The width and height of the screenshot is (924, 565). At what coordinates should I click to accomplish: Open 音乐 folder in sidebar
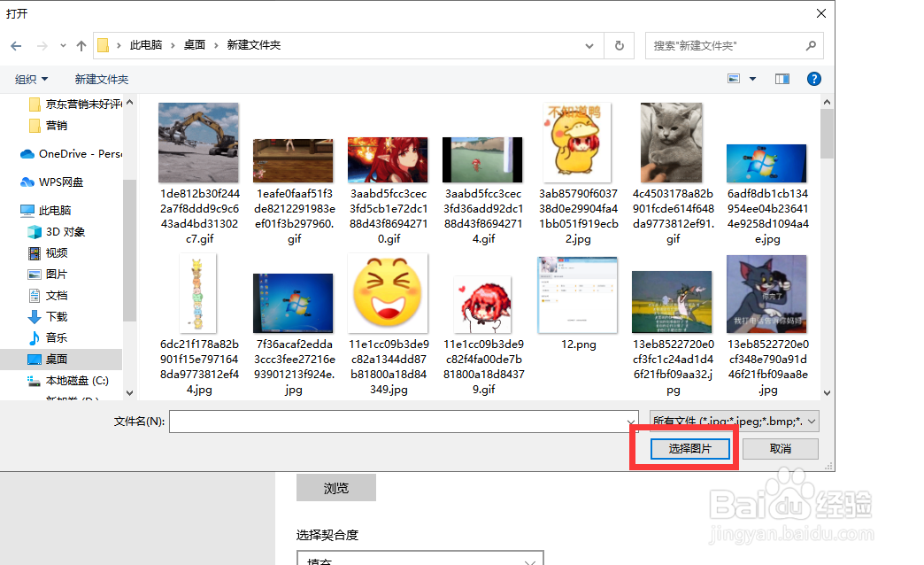coord(48,338)
